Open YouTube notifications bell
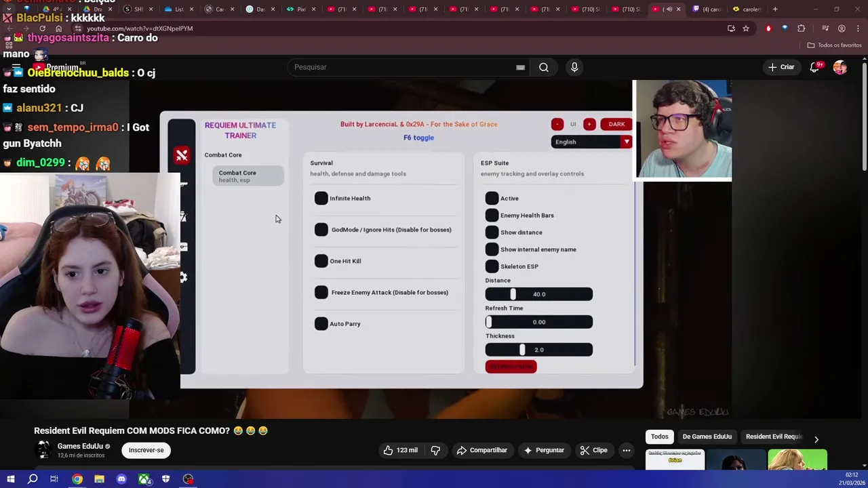Screen dimensions: 868x488 point(814,67)
